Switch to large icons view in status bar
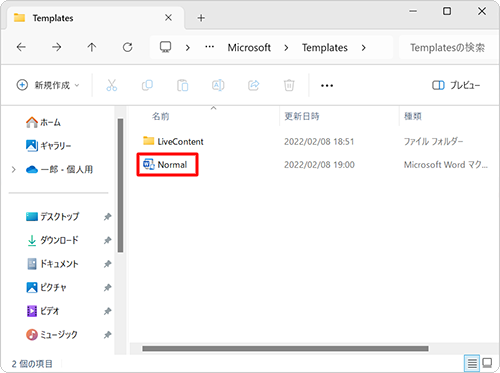 click(x=487, y=363)
